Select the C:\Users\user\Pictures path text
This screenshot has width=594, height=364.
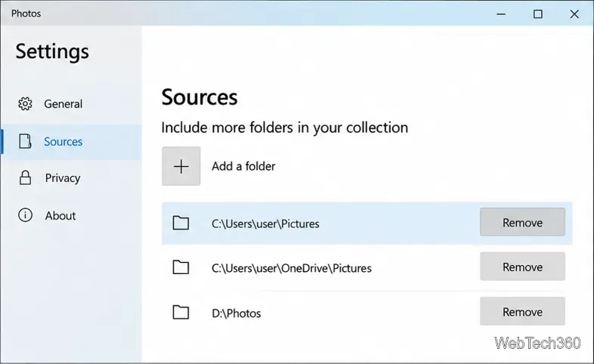coord(265,224)
